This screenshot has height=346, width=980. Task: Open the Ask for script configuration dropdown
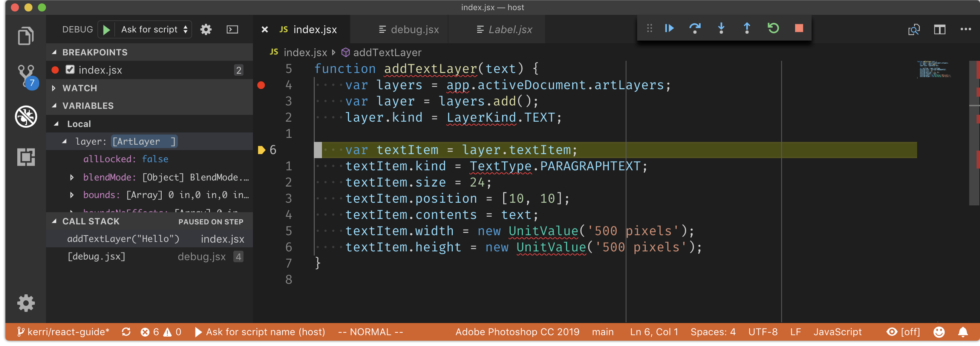[x=154, y=30]
